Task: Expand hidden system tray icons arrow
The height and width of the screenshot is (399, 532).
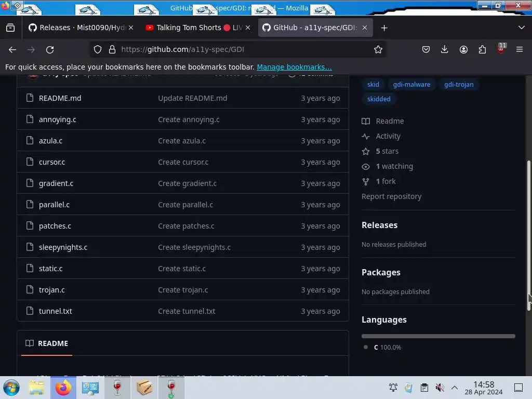Action: [x=455, y=388]
